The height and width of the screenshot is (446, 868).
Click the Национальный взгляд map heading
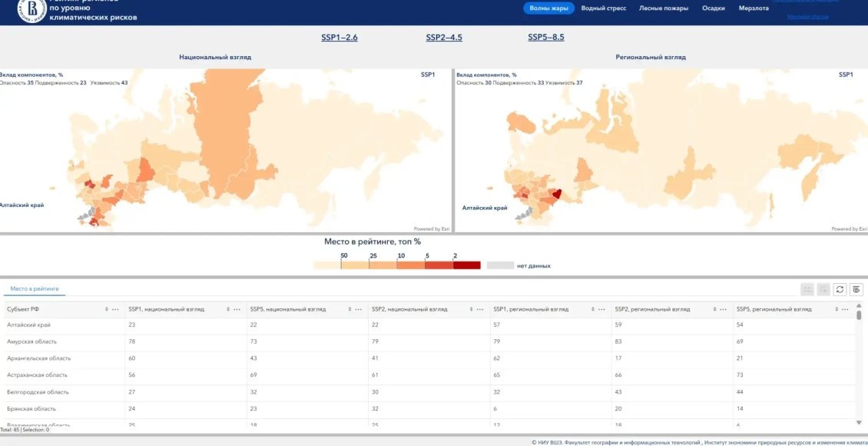pos(215,57)
